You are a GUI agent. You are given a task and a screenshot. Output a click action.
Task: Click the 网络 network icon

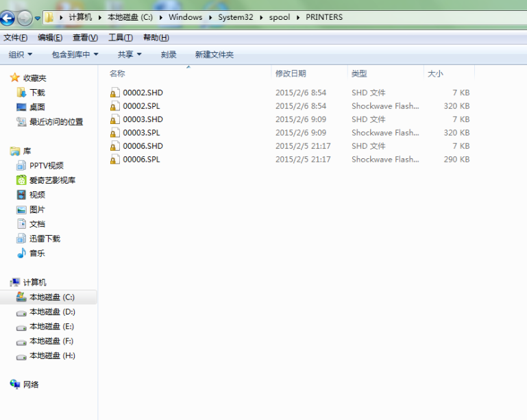pos(15,384)
